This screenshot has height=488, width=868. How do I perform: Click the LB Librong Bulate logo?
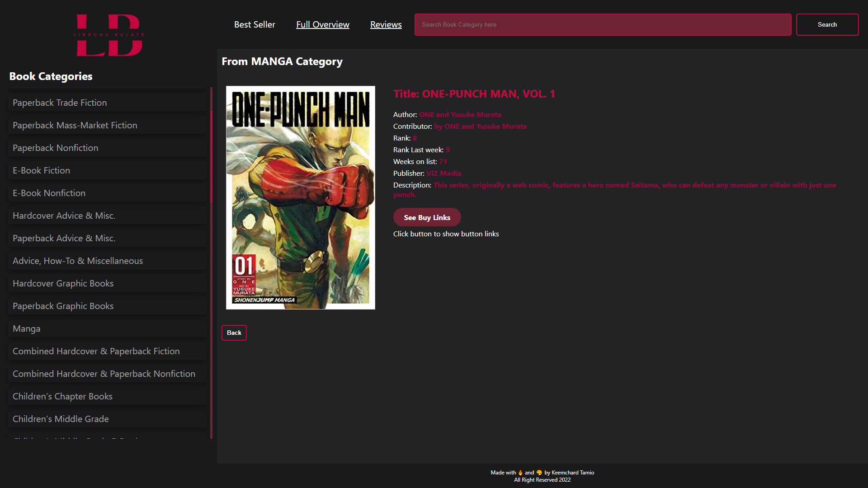[108, 35]
